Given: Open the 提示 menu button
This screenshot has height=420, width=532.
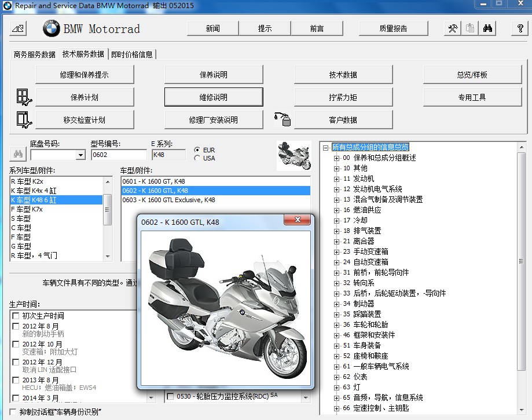Looking at the screenshot, I should 265,28.
